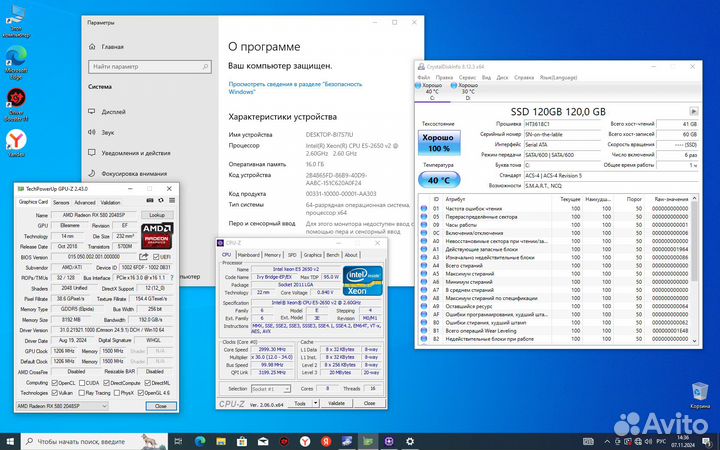Open This PC desktop icon
This screenshot has height=450, width=720.
coord(16,21)
